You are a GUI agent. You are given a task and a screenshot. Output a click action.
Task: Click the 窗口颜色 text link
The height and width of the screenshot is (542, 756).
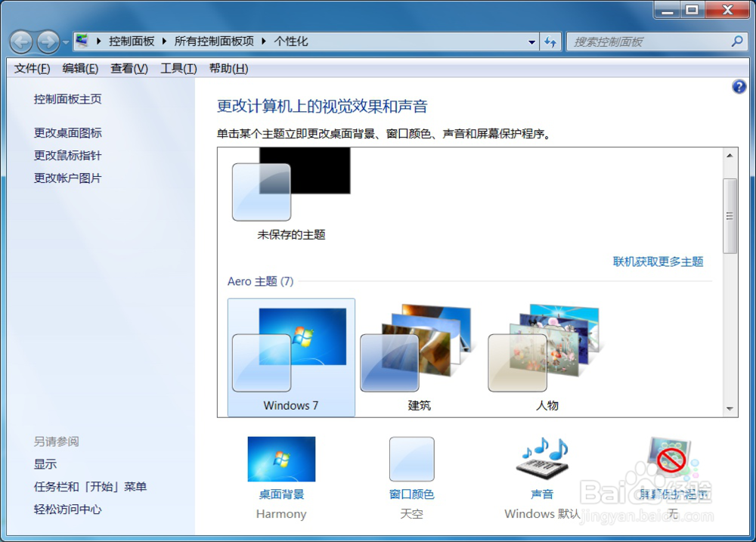412,494
